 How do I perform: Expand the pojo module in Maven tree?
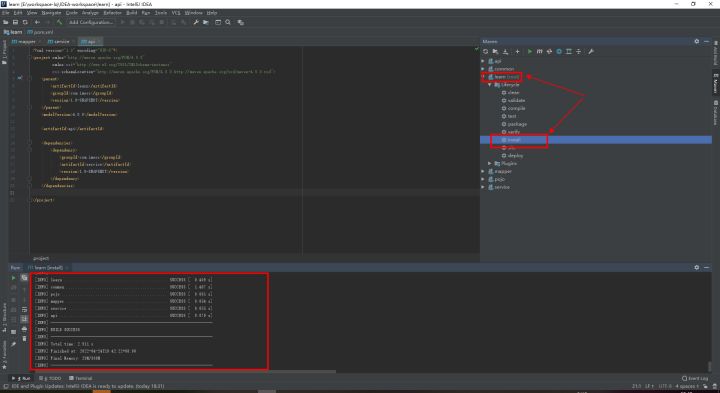(483, 179)
